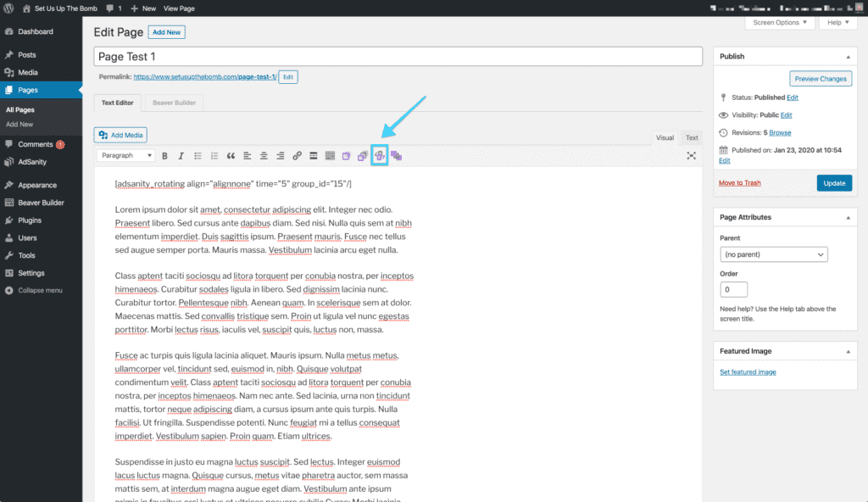This screenshot has width=868, height=502.
Task: Switch to the Text editor view
Action: click(x=691, y=137)
